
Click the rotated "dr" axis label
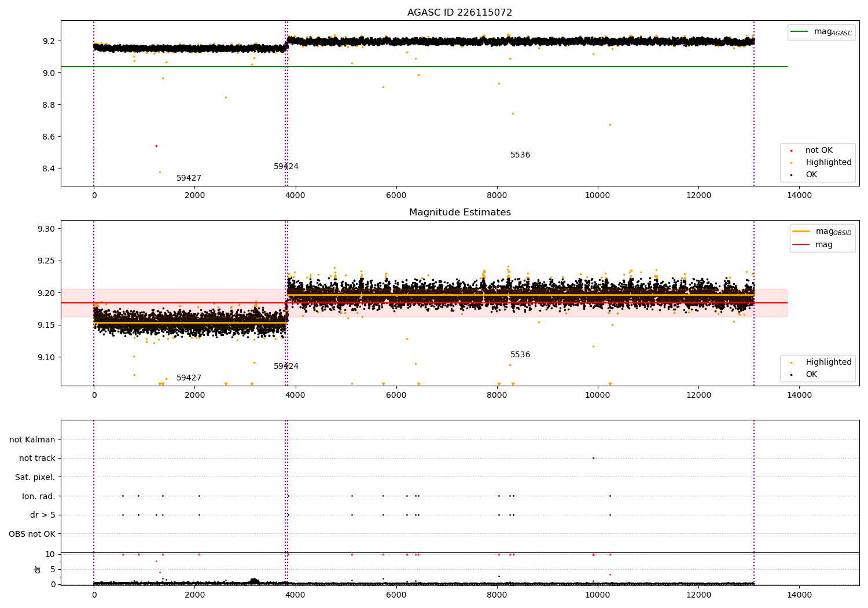click(38, 569)
